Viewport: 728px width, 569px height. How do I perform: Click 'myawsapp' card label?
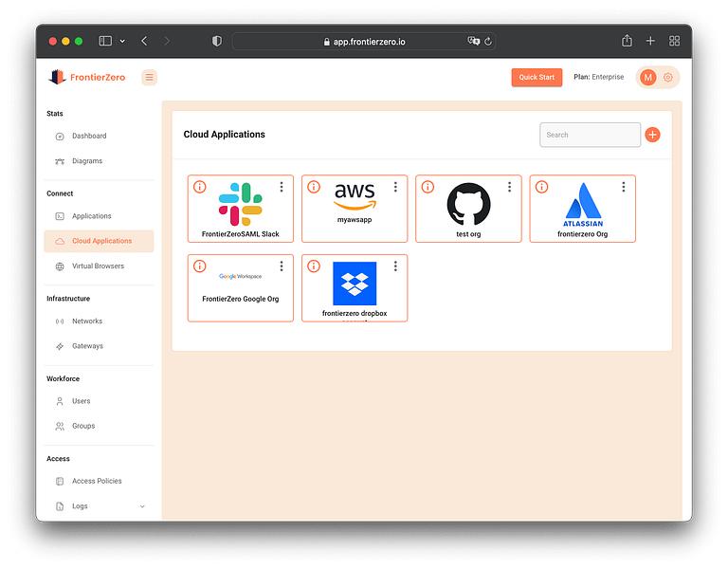[x=355, y=220]
